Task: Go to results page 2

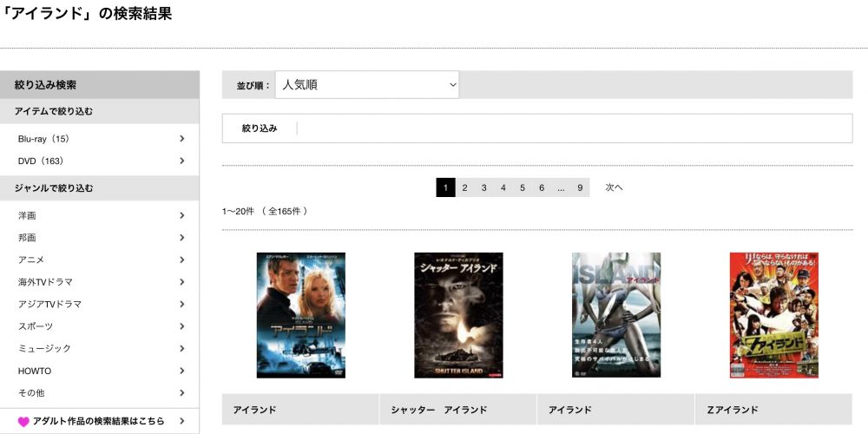Action: point(464,187)
